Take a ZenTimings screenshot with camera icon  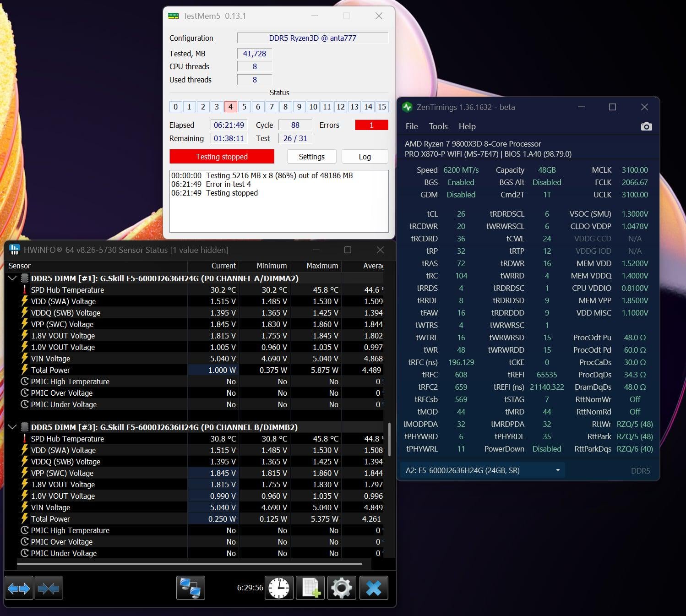tap(646, 126)
